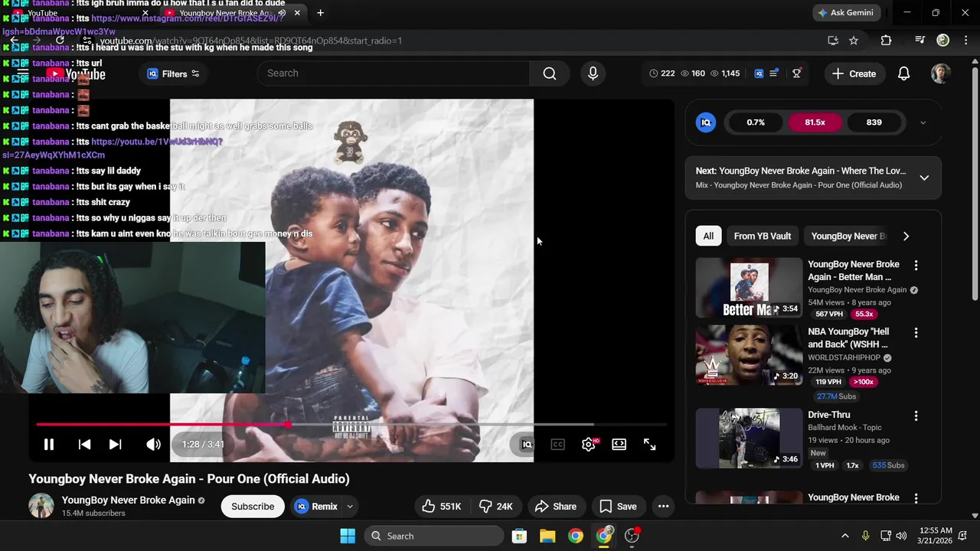Click the Create button
Viewport: 980px width, 551px height.
(854, 73)
